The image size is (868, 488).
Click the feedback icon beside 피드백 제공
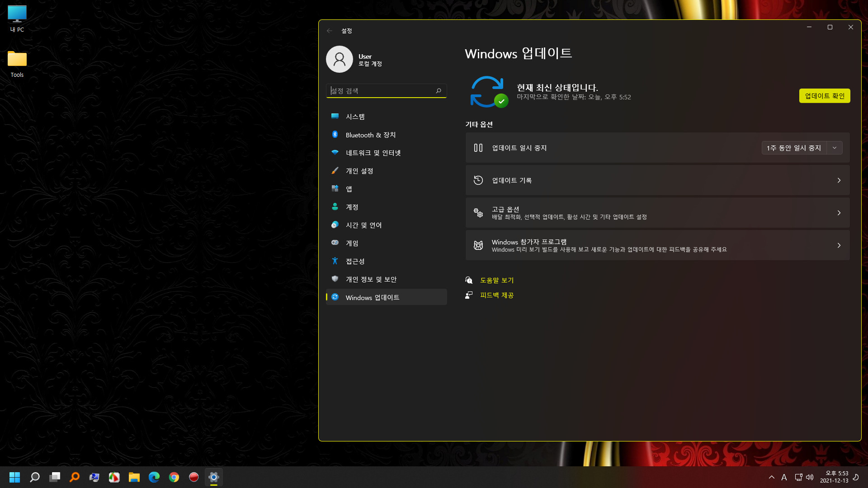[x=469, y=295]
